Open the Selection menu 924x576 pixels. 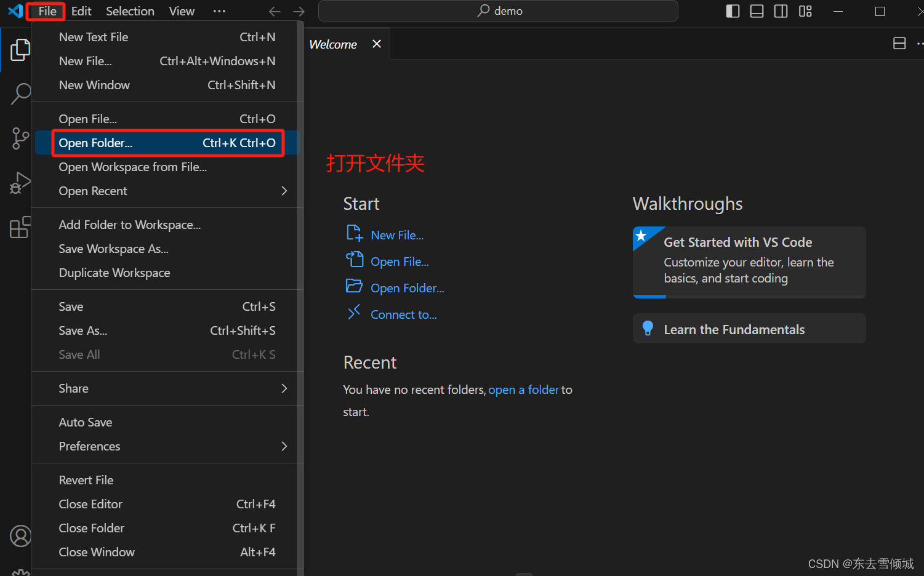[x=130, y=11]
